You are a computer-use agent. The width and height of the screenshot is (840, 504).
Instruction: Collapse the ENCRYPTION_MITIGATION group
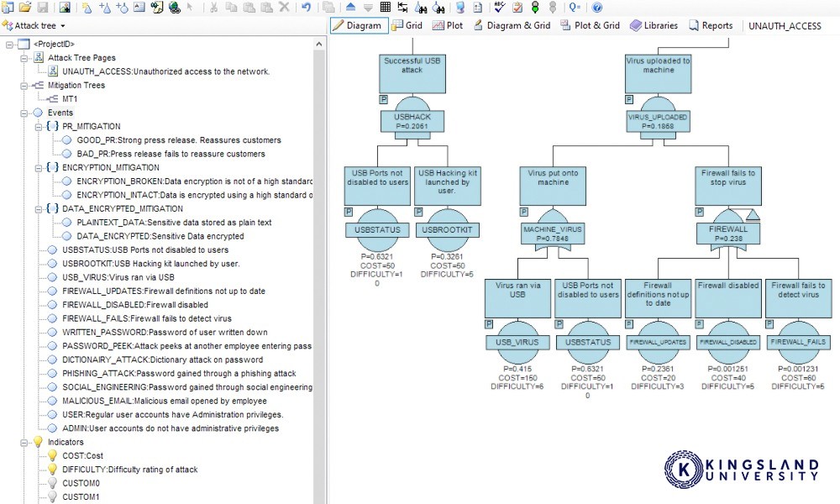click(38, 168)
